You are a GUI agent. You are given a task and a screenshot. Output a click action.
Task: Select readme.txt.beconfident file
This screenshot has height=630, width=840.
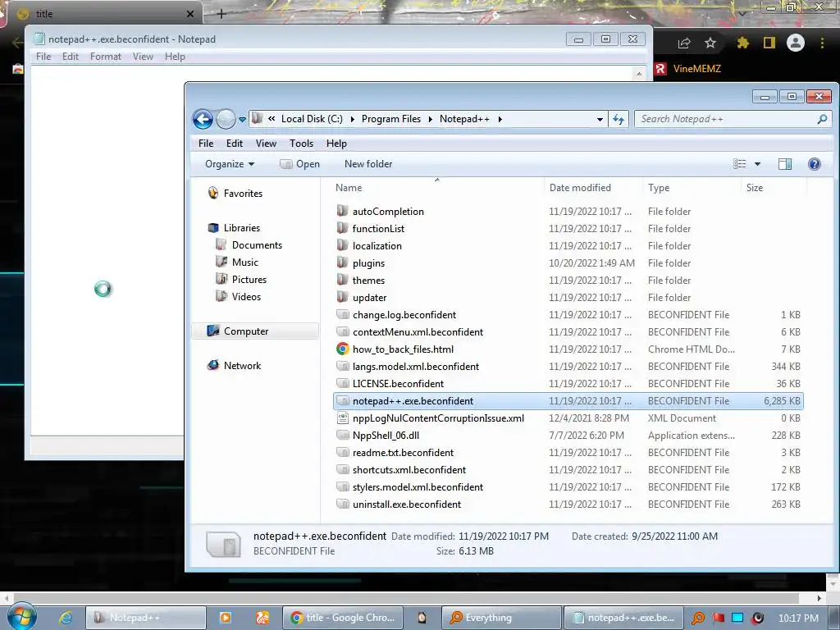coord(403,453)
